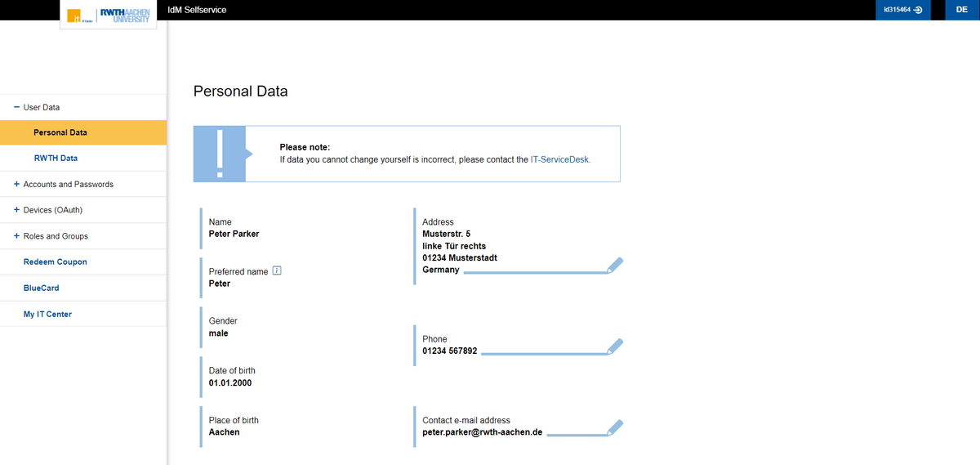
Task: Click phone number 01234 567892
Action: point(450,351)
